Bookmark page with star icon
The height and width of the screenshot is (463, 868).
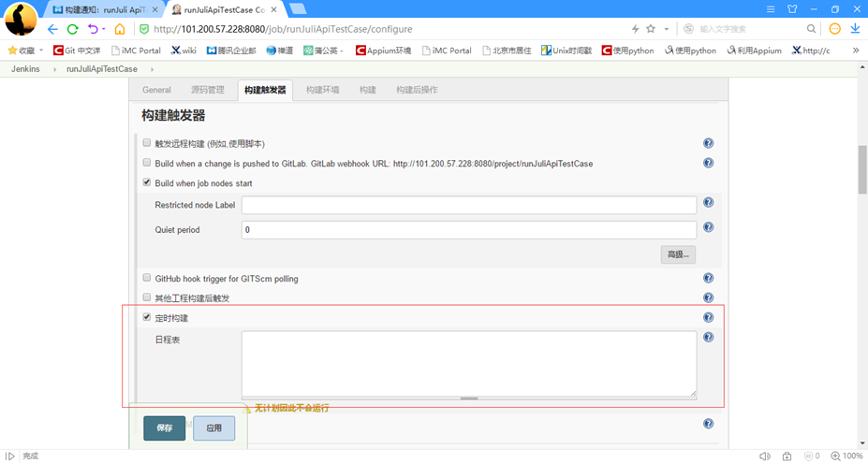651,29
